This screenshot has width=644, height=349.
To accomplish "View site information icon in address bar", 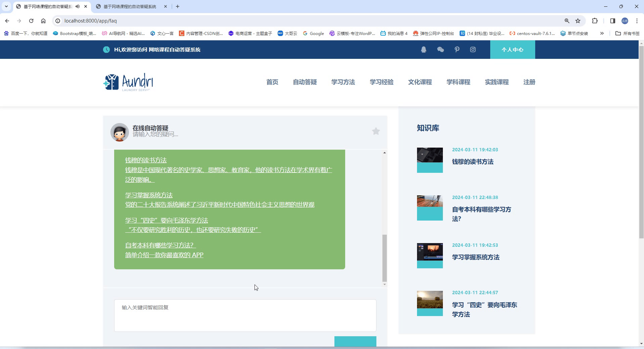I will (x=58, y=21).
